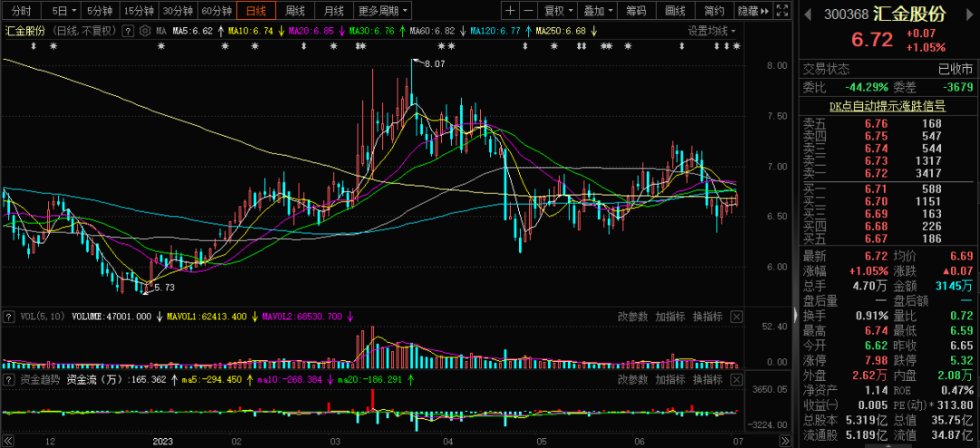The image size is (980, 448).
Task: Click fullscreen expand icon
Action: pyautogui.click(x=782, y=11)
